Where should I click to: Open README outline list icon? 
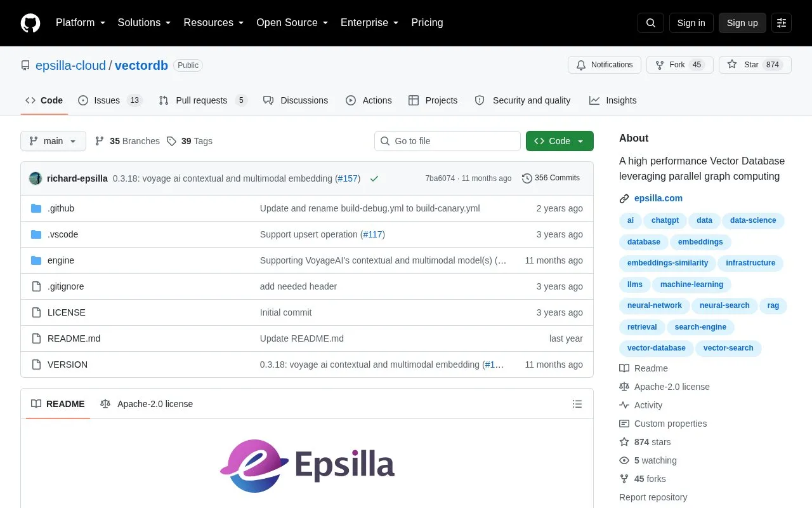pyautogui.click(x=577, y=404)
